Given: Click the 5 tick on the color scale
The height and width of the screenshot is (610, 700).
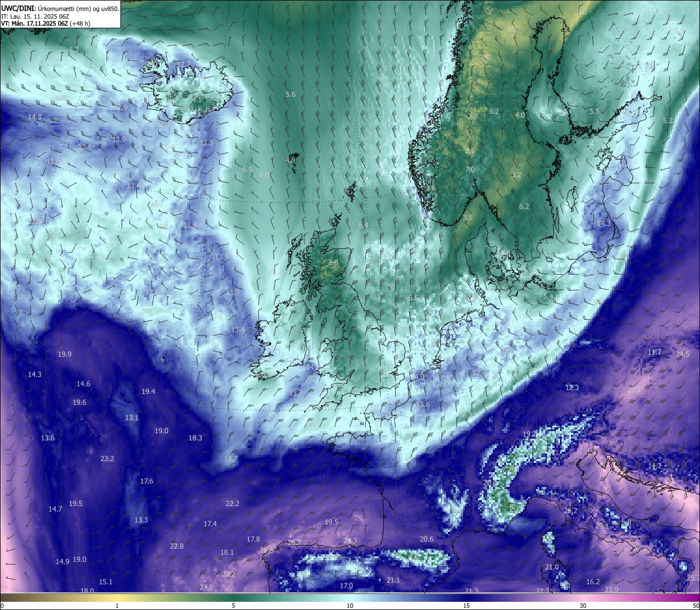Looking at the screenshot, I should pos(234,606).
